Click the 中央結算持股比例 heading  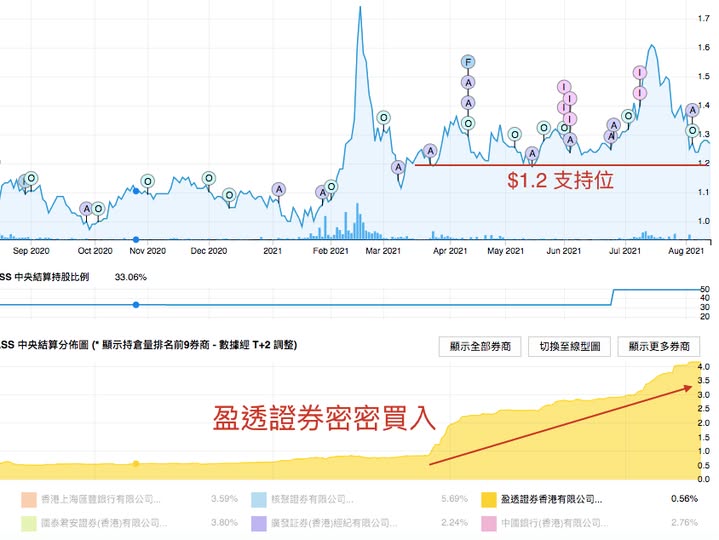[x=52, y=277]
